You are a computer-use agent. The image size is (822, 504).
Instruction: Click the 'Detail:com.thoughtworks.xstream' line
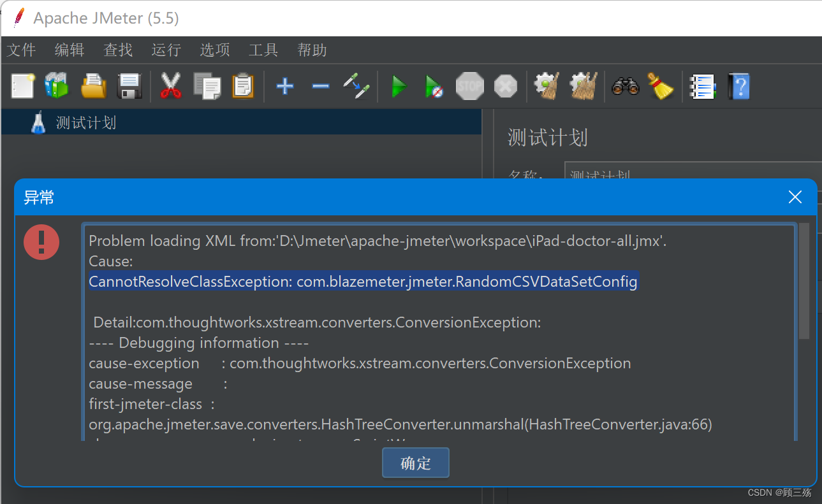click(316, 322)
